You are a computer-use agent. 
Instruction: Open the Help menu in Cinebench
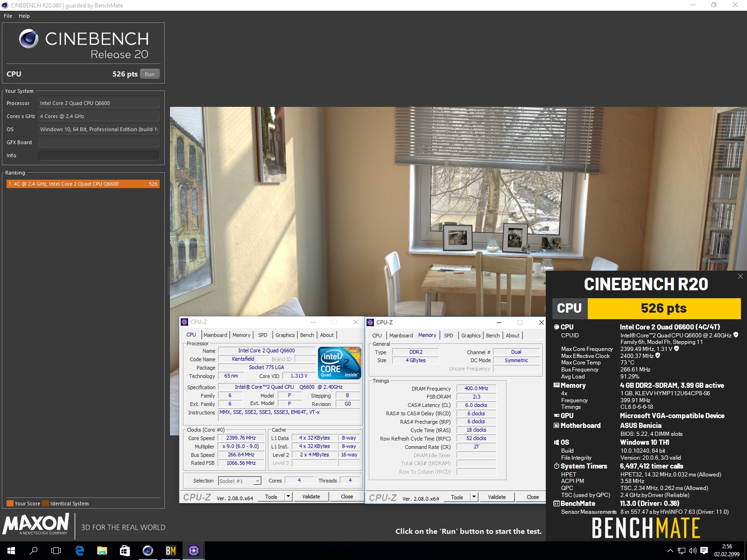(24, 16)
